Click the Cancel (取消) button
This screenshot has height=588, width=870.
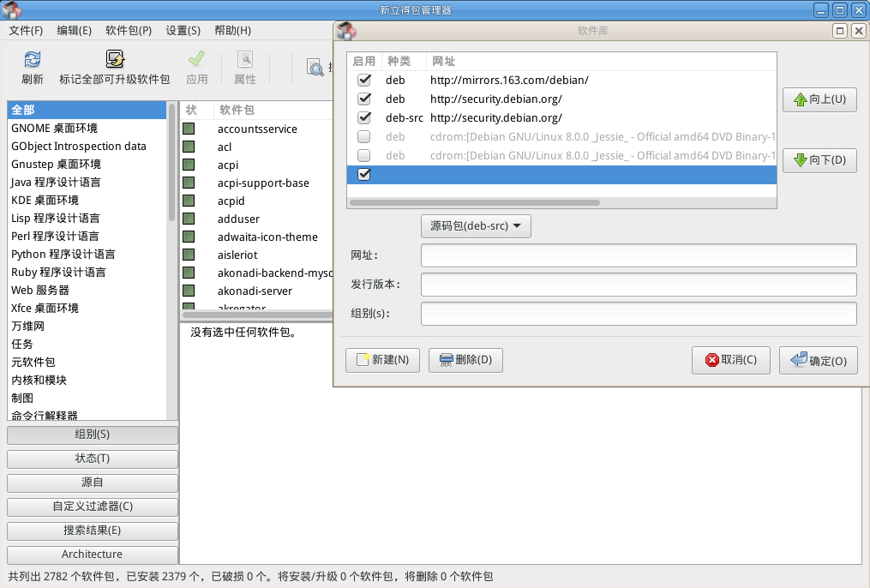coord(731,360)
